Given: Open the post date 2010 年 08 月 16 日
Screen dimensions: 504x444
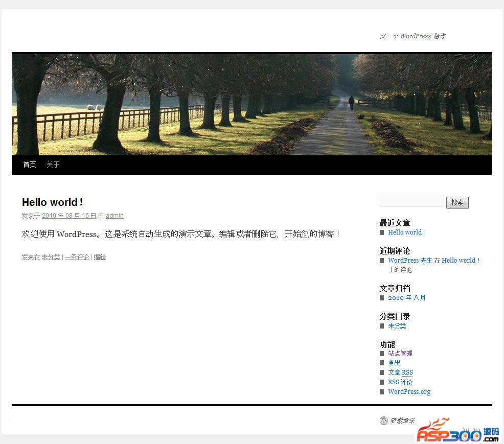Looking at the screenshot, I should [x=69, y=216].
